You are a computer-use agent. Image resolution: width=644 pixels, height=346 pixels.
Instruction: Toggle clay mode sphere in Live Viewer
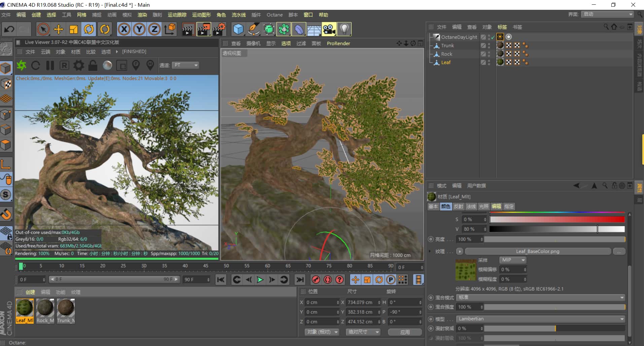point(107,65)
